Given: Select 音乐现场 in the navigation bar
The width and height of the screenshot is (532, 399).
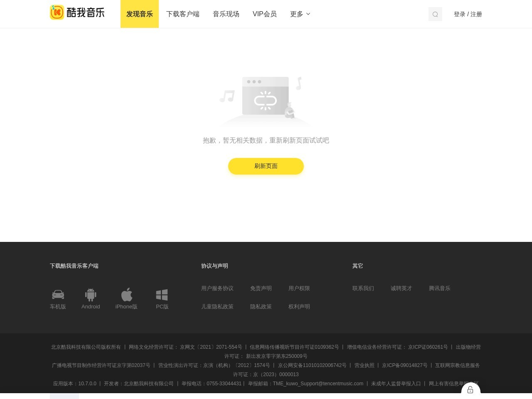Looking at the screenshot, I should [226, 14].
